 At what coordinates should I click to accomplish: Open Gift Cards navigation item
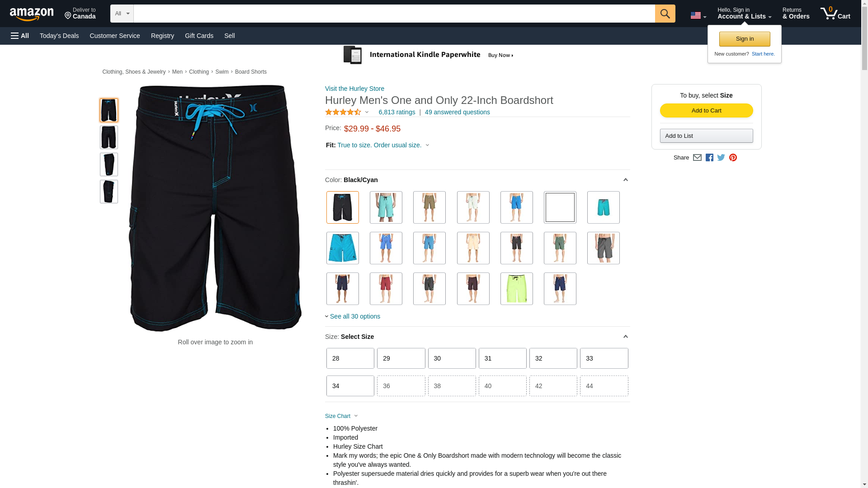tap(199, 36)
